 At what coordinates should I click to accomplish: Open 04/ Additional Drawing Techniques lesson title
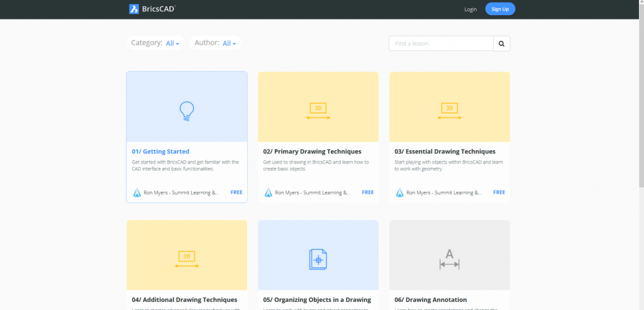point(184,300)
